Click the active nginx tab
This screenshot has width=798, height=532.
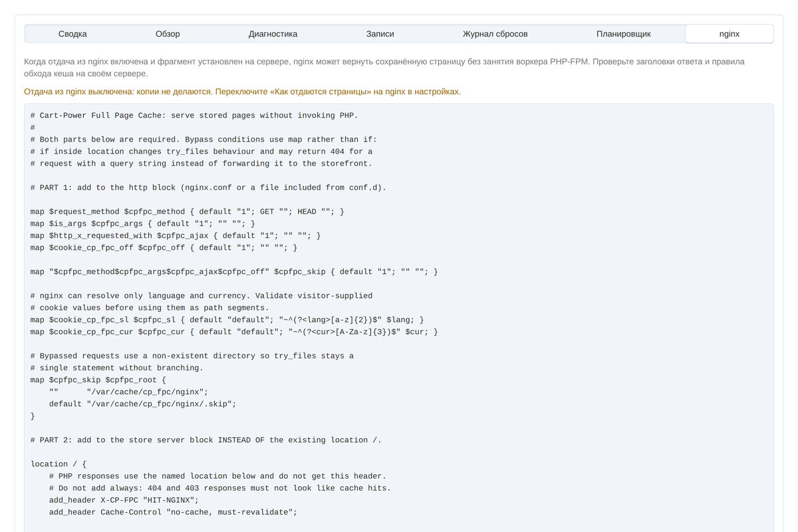(730, 34)
